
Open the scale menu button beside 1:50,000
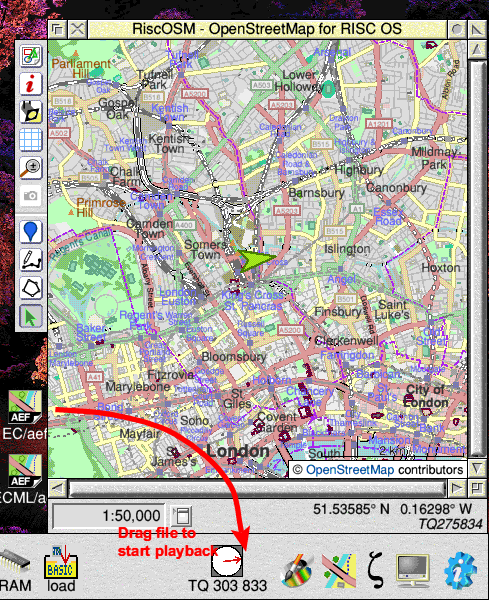click(x=182, y=516)
